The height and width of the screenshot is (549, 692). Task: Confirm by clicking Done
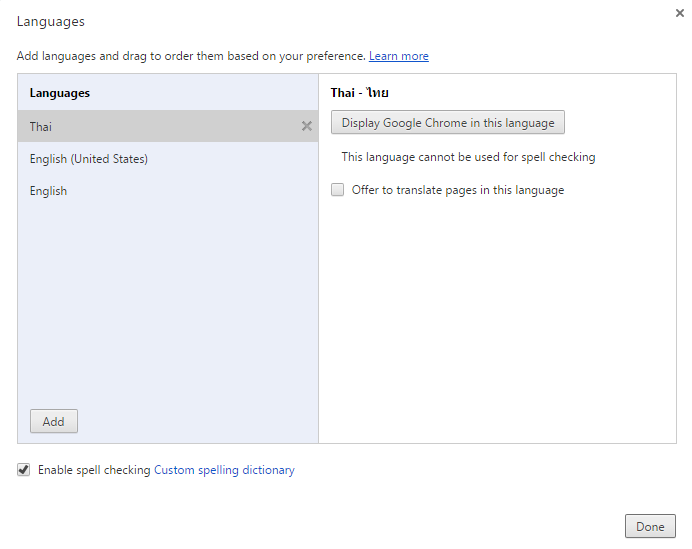650,526
